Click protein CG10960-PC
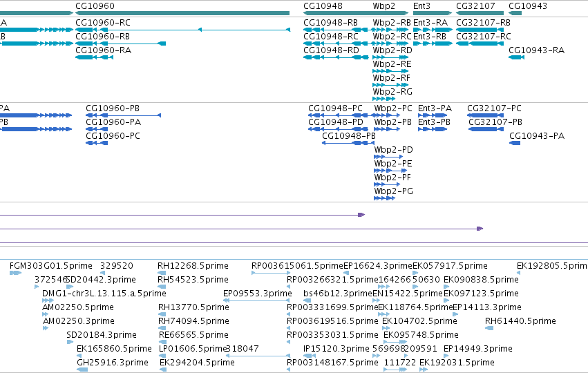Image resolution: width=588 pixels, height=373 pixels. 97,143
